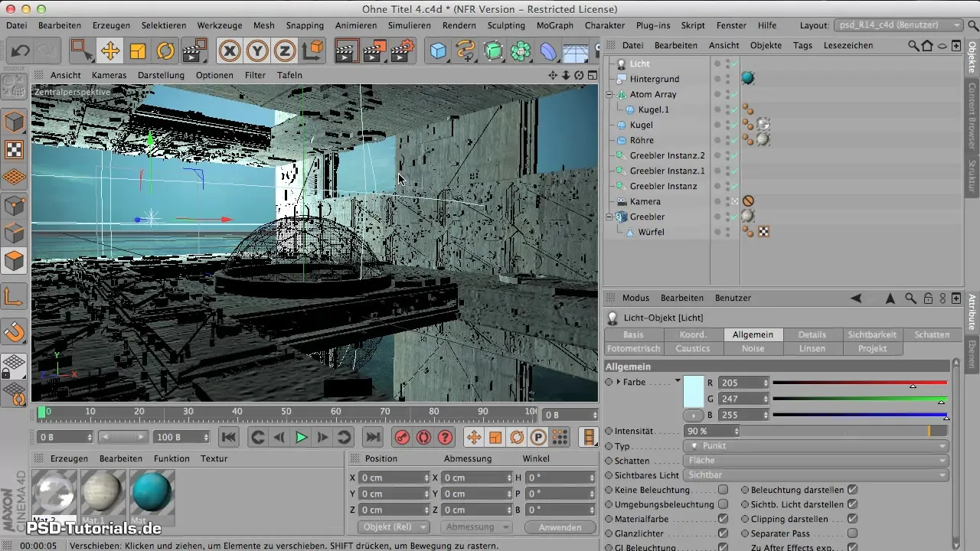Open the Sichtbares Licht dropdown
Image resolution: width=980 pixels, height=551 pixels.
(x=815, y=475)
